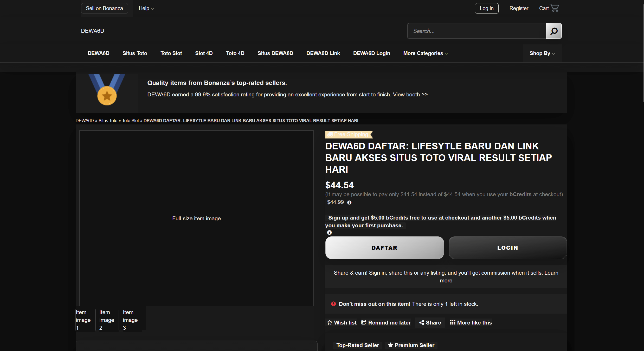This screenshot has height=351, width=644.
Task: Click the product title text
Action: pyautogui.click(x=439, y=158)
